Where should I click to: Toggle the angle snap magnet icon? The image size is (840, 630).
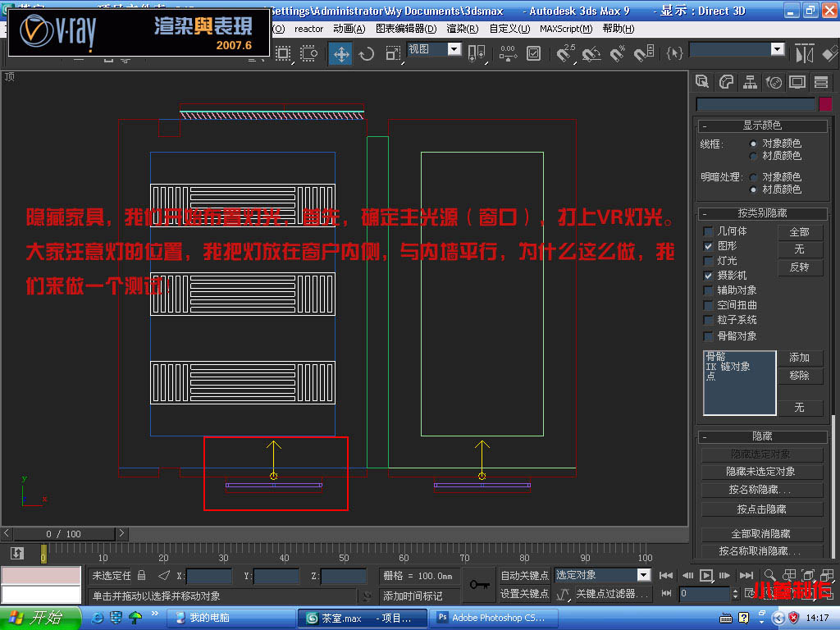591,53
